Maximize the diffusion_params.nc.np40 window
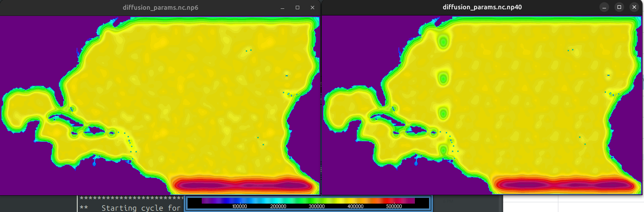 click(x=620, y=7)
